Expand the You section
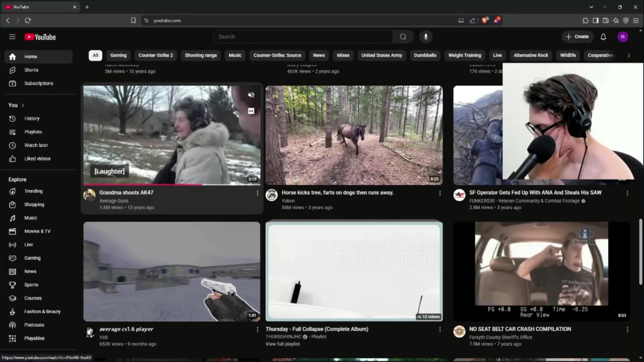 point(17,105)
